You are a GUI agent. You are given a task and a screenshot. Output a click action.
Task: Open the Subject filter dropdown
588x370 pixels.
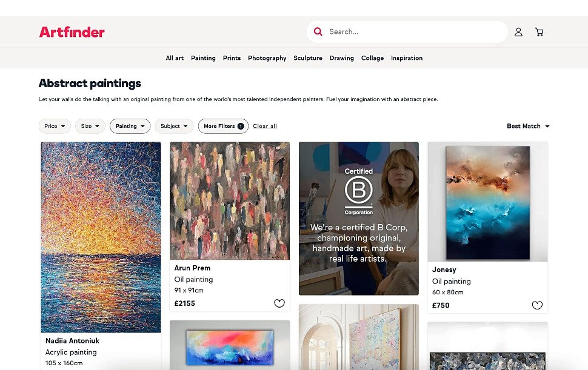click(x=174, y=126)
